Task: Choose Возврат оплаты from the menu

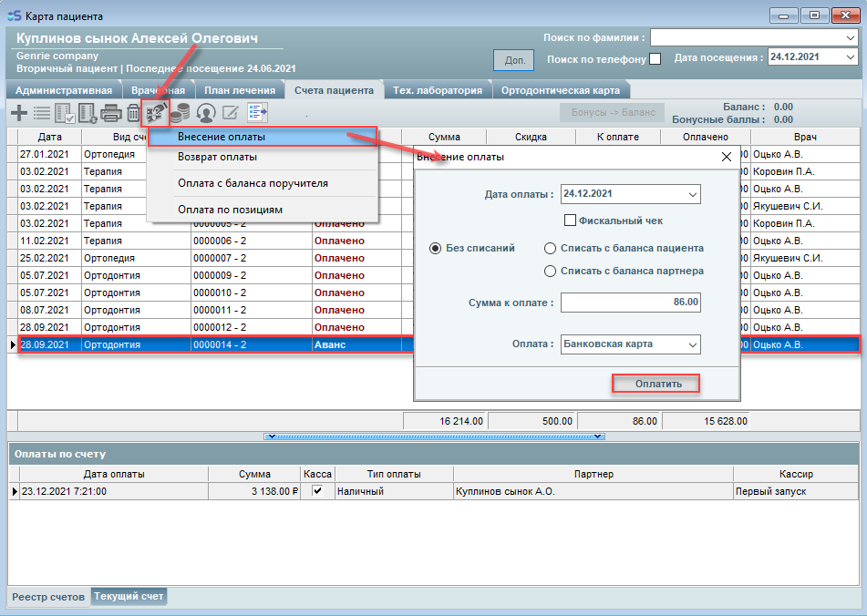Action: (217, 157)
